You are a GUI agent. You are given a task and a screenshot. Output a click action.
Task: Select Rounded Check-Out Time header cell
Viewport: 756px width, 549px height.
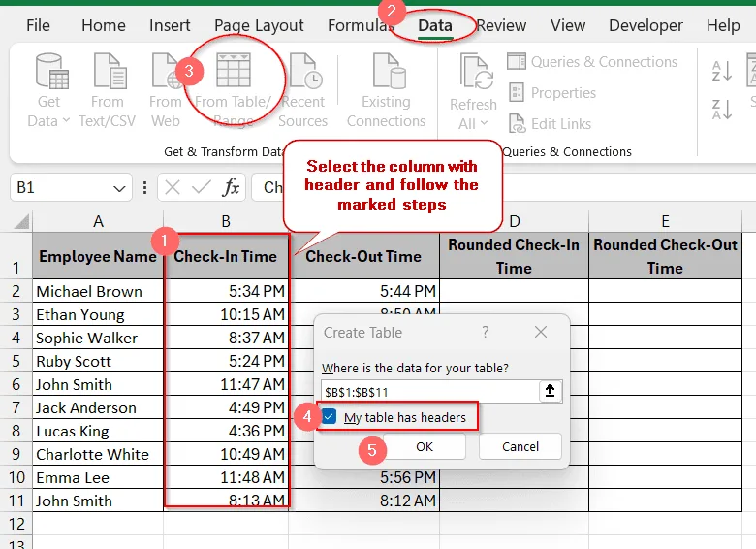pyautogui.click(x=665, y=256)
